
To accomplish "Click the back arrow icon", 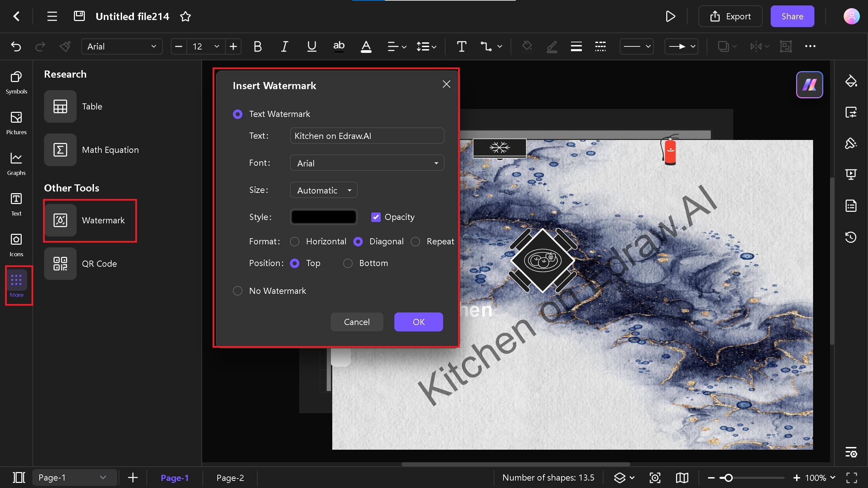I will (16, 16).
